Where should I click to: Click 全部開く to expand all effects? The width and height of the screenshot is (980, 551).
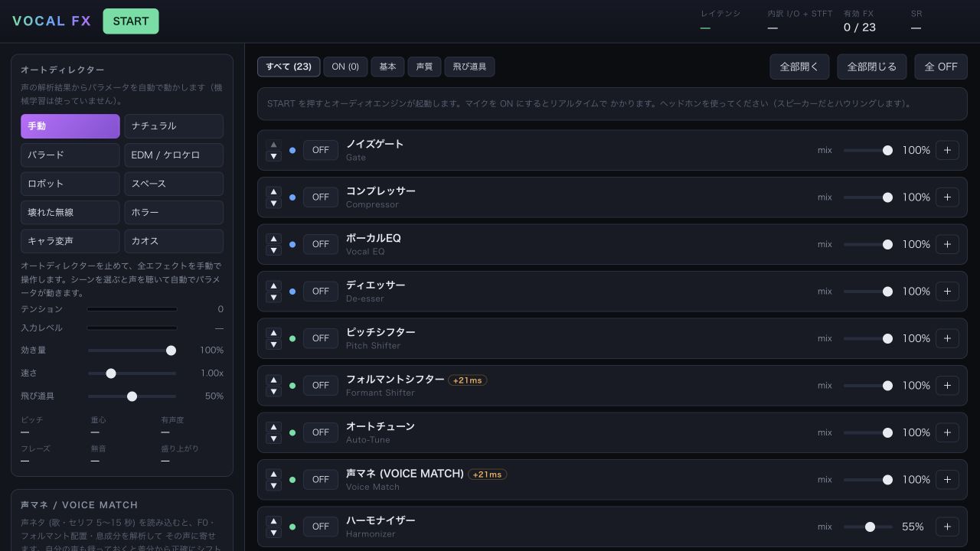tap(799, 67)
